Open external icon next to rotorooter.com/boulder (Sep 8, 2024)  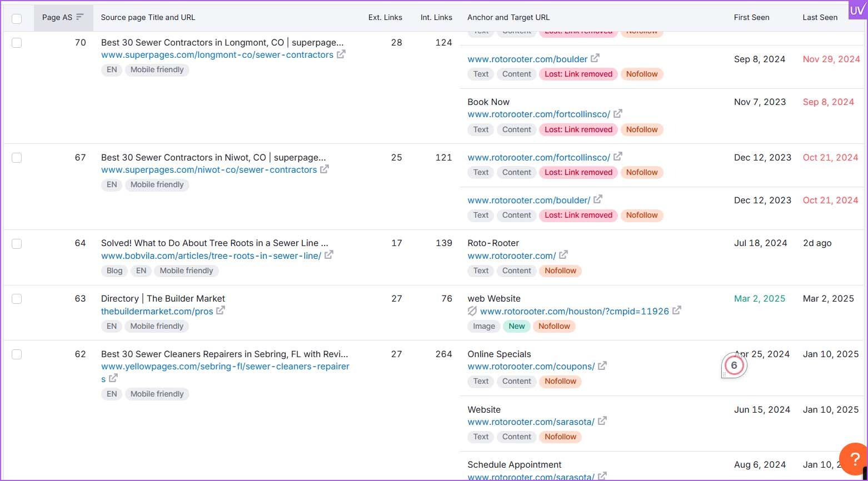(595, 58)
